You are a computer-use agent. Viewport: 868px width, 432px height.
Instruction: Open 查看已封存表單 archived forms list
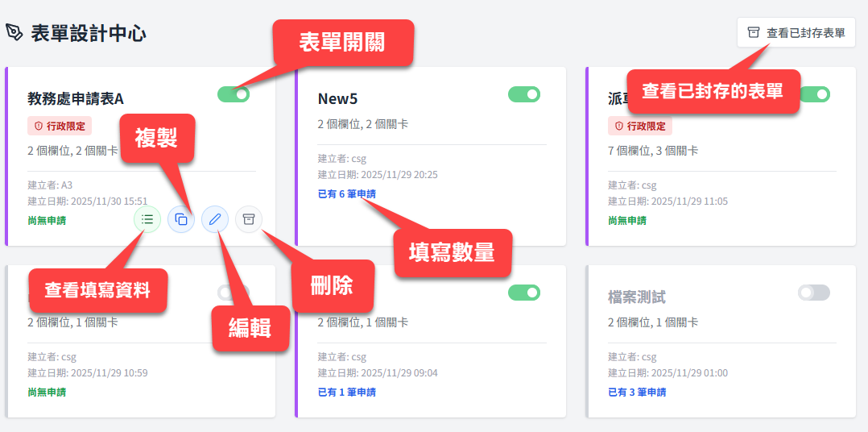796,33
